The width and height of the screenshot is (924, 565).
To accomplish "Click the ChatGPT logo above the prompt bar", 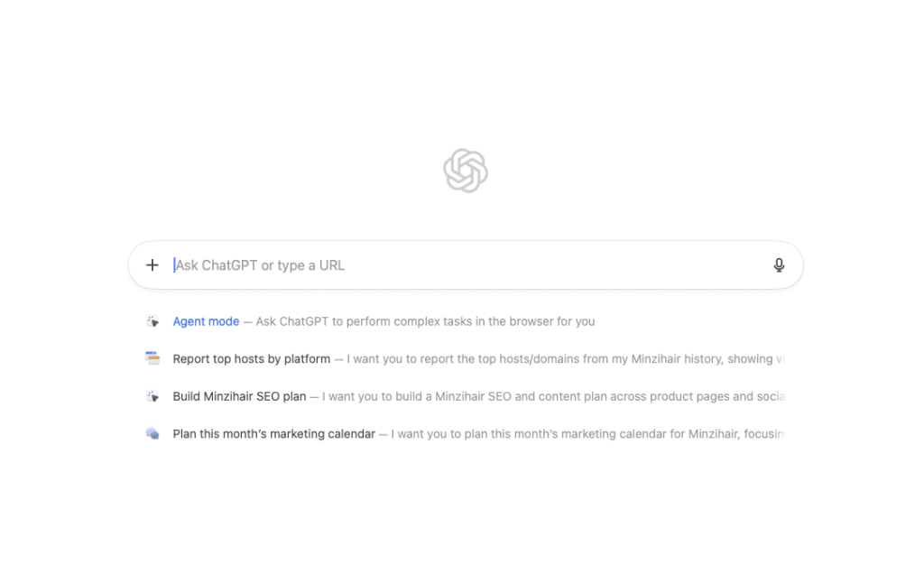I will (x=466, y=171).
